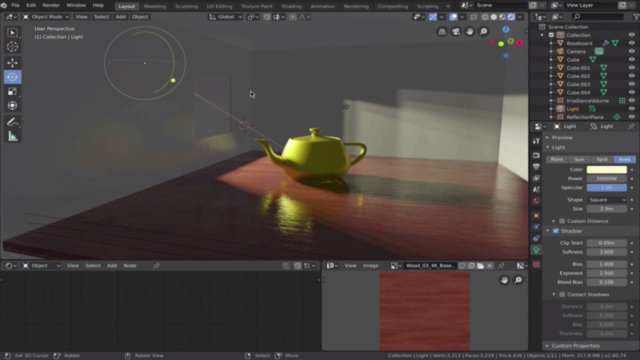Open the node editor Node menu
The height and width of the screenshot is (360, 640).
130,266
